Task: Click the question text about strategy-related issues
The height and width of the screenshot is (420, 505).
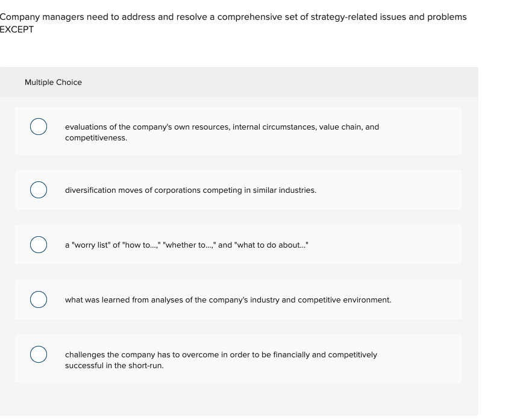Action: pos(233,17)
